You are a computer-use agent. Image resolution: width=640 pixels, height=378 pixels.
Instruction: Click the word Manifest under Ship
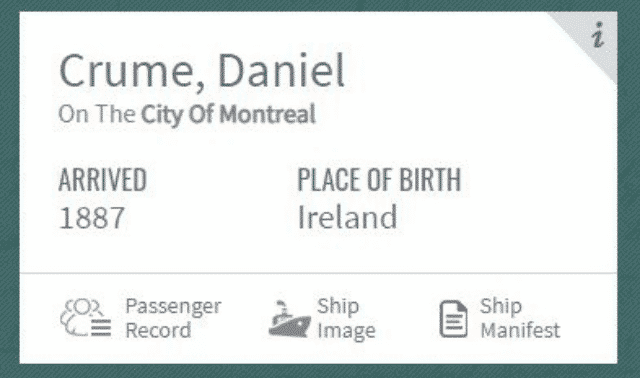[520, 330]
